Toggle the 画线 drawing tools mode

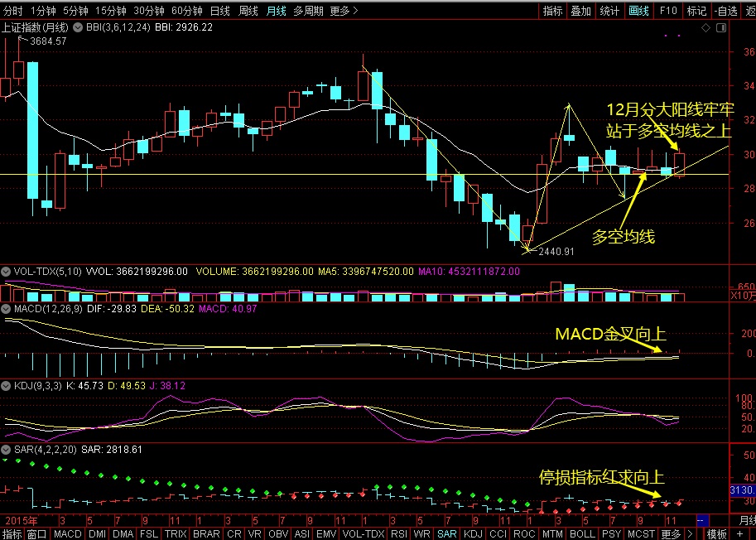(x=639, y=11)
